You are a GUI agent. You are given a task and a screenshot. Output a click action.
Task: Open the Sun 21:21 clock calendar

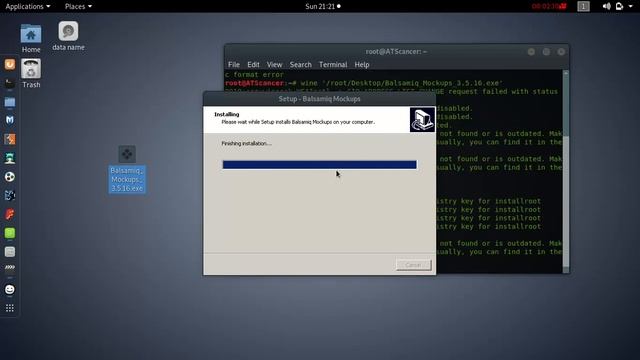coord(323,6)
